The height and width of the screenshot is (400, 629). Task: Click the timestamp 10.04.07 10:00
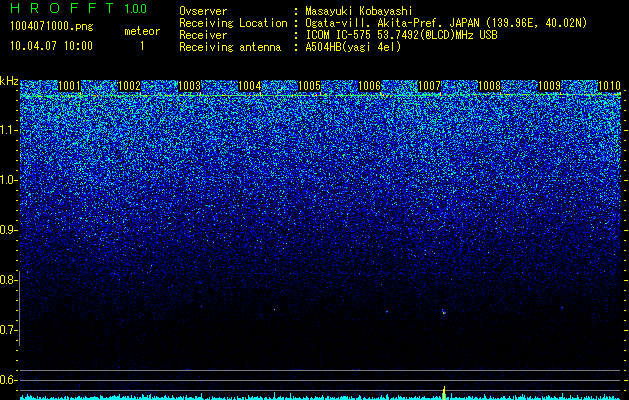point(51,46)
